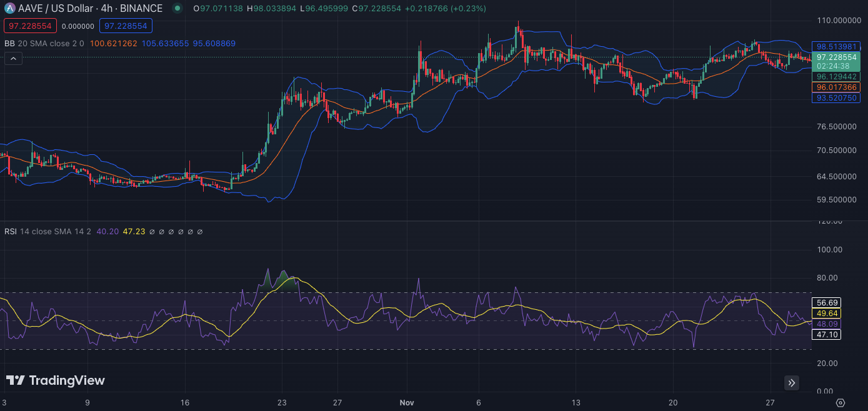
Task: Click BB upper value 105.633655
Action: click(165, 44)
